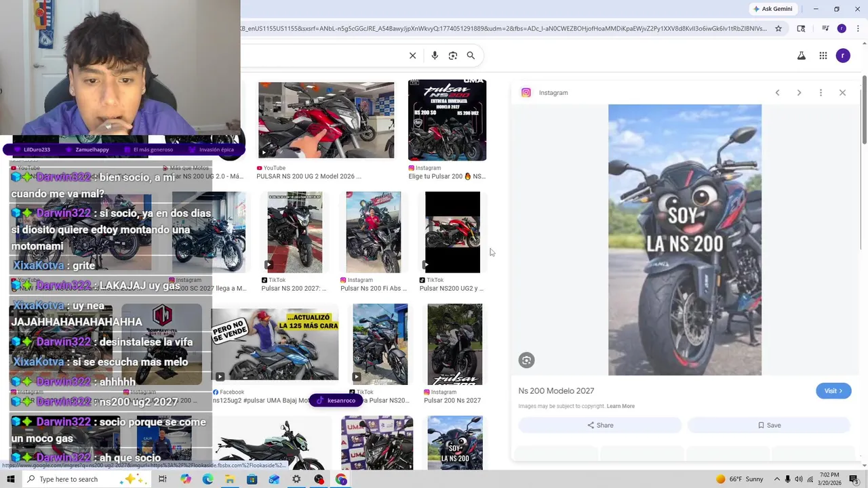Open 'Pulsar Ns 200 Fi Abs' Instagram thumbnail
The width and height of the screenshot is (868, 488).
[374, 232]
